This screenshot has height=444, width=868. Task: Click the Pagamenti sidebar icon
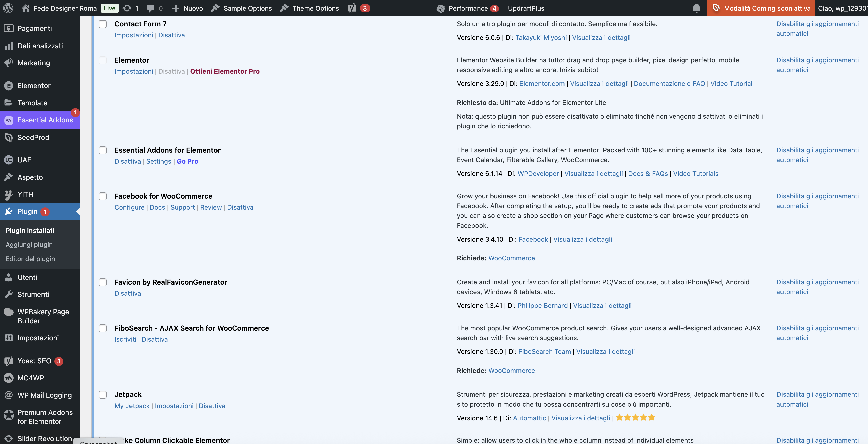[9, 28]
